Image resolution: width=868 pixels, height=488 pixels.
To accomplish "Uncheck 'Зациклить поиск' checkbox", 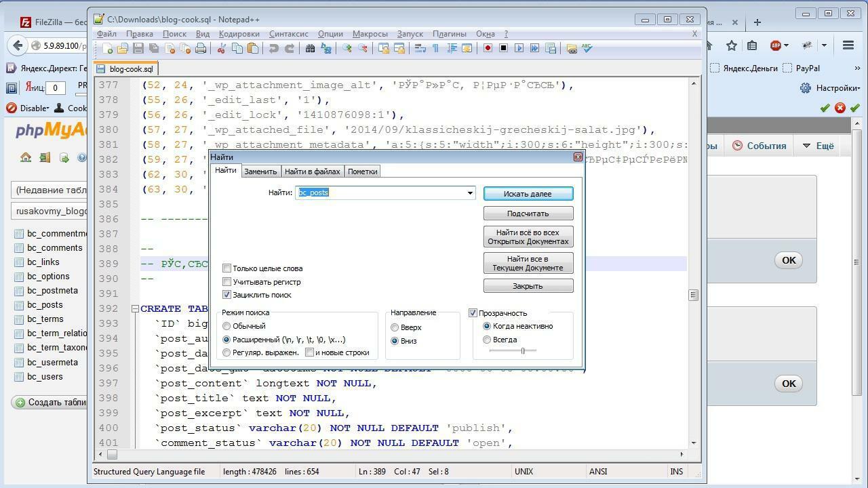I will point(227,295).
